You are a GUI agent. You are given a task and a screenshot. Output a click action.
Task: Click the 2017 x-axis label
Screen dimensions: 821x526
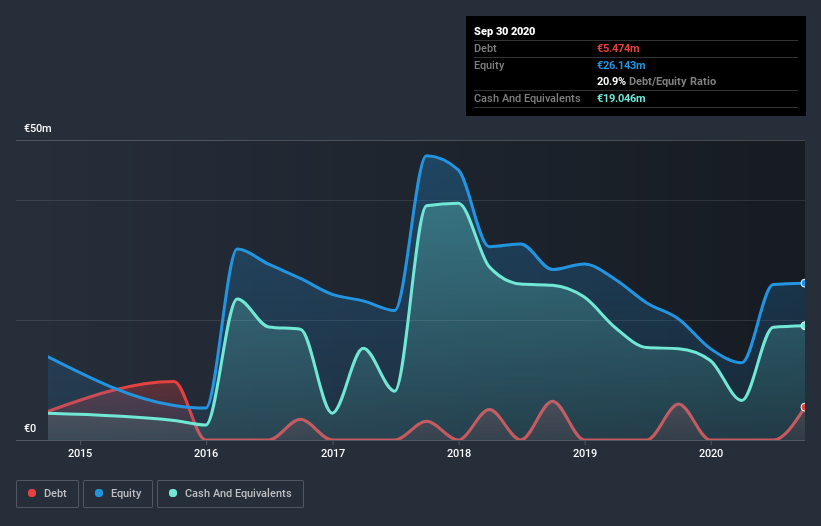click(x=332, y=453)
